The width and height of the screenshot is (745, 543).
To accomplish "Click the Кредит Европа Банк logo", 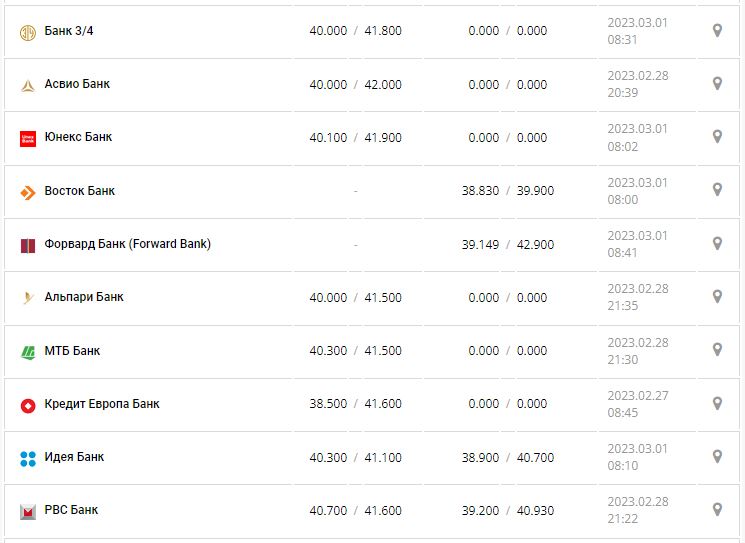I will (x=28, y=405).
